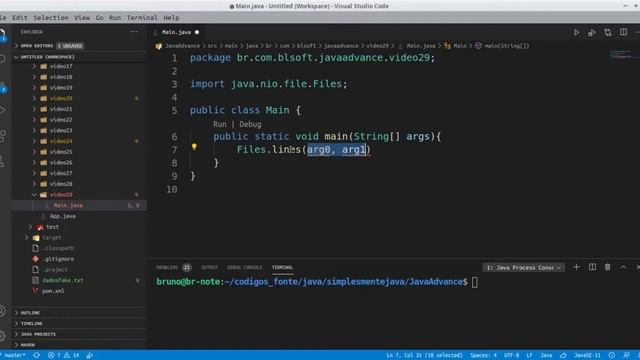Open App.java in explorer

click(x=62, y=216)
